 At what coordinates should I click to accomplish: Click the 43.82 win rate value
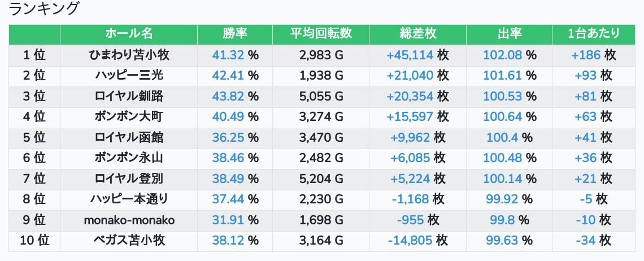pyautogui.click(x=228, y=96)
